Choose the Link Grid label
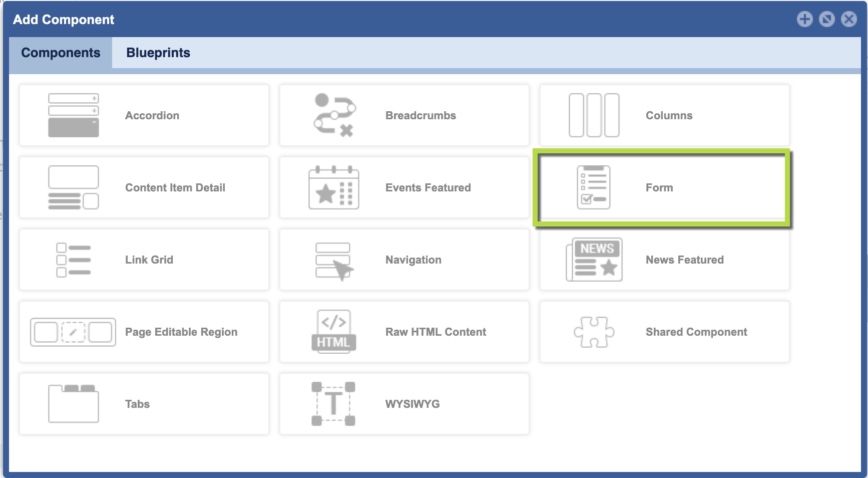 pyautogui.click(x=149, y=260)
